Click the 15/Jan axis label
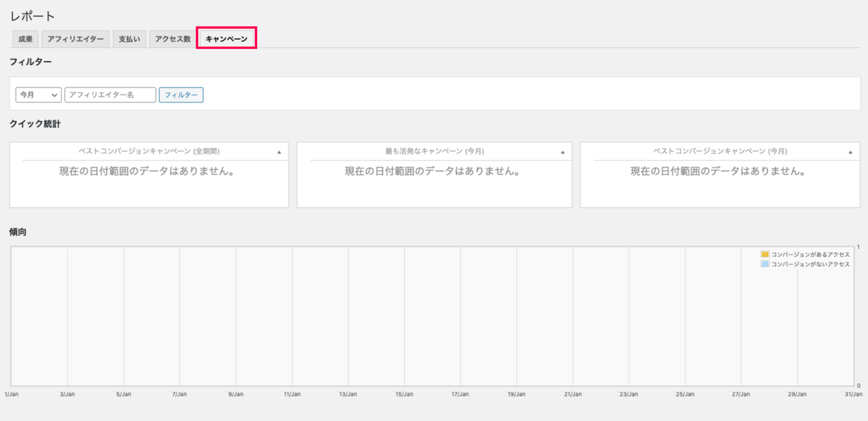This screenshot has width=868, height=421. (x=404, y=394)
